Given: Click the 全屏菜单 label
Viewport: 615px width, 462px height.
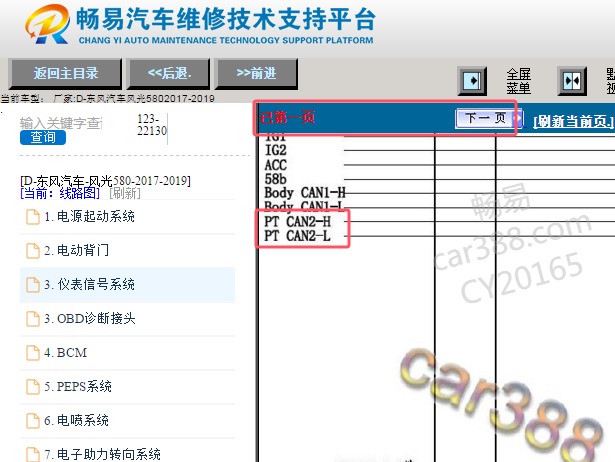Looking at the screenshot, I should [x=519, y=81].
